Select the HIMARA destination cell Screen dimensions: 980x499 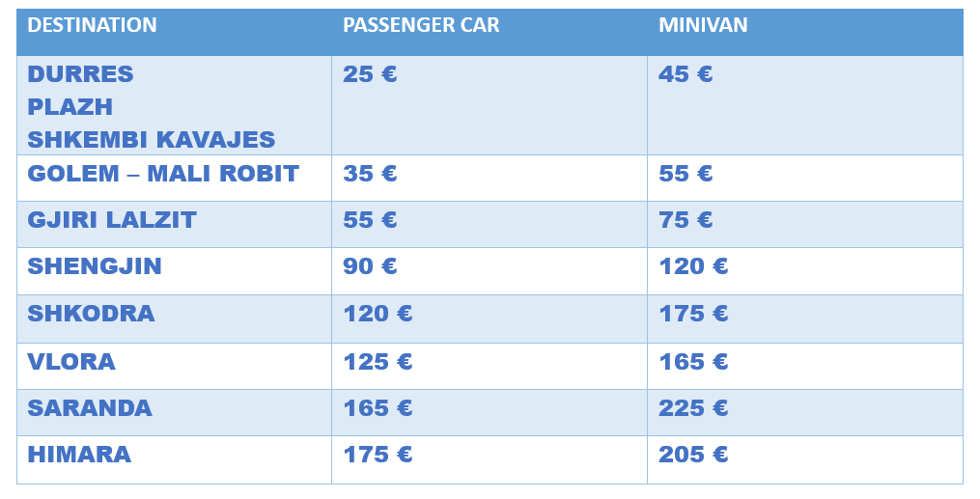pyautogui.click(x=79, y=455)
